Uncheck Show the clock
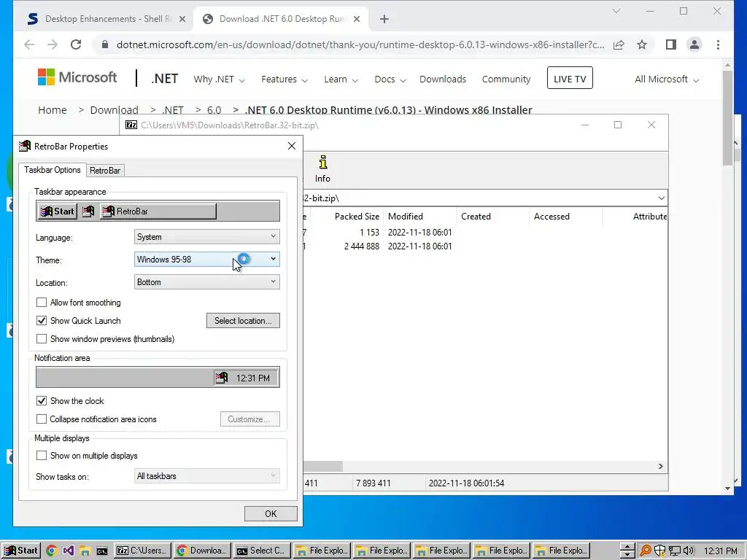747x560 pixels. [42, 400]
